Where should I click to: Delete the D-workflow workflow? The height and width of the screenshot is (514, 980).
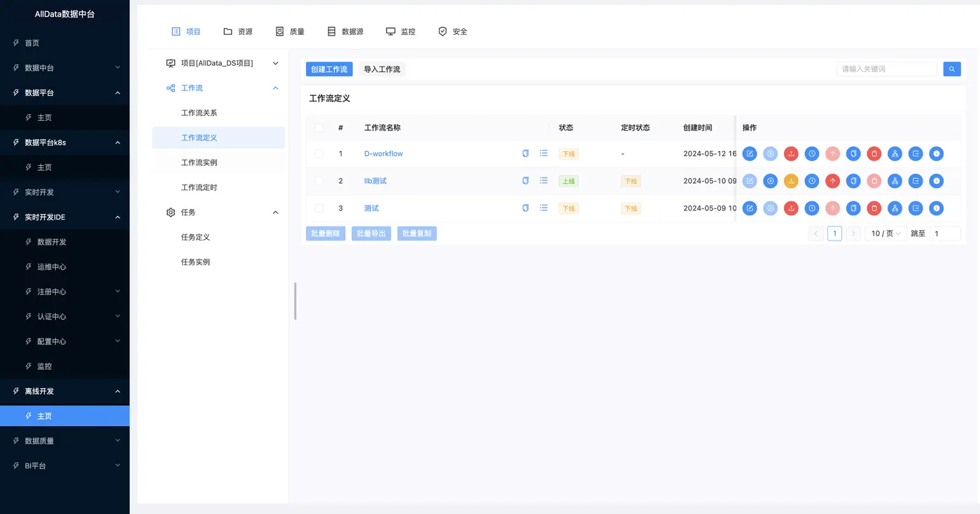(874, 154)
